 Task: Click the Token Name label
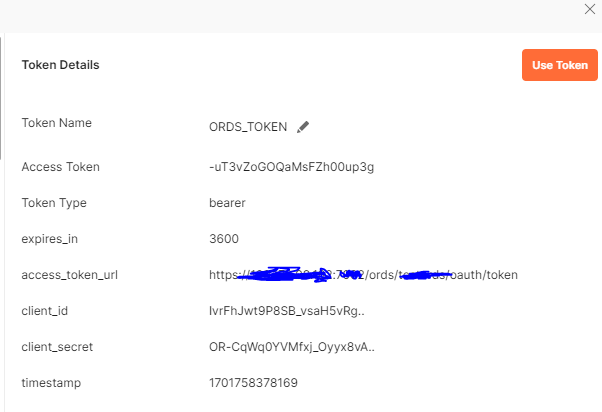point(56,123)
